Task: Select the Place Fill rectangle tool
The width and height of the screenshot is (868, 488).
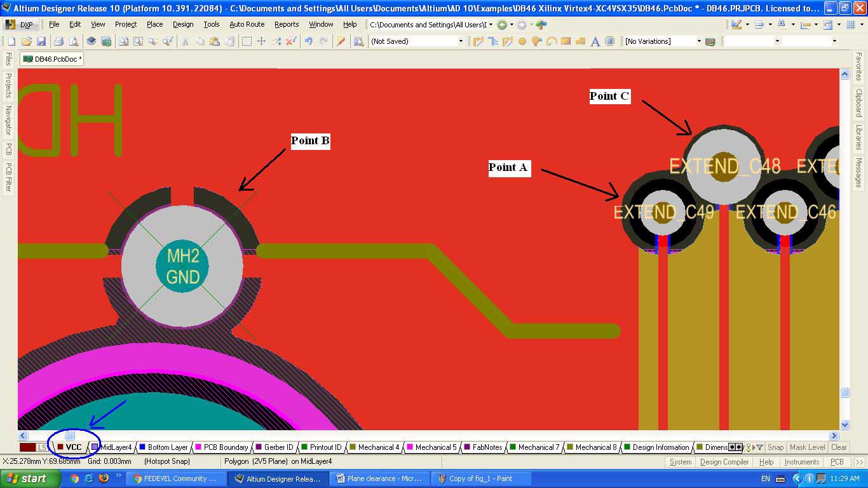Action: (566, 41)
